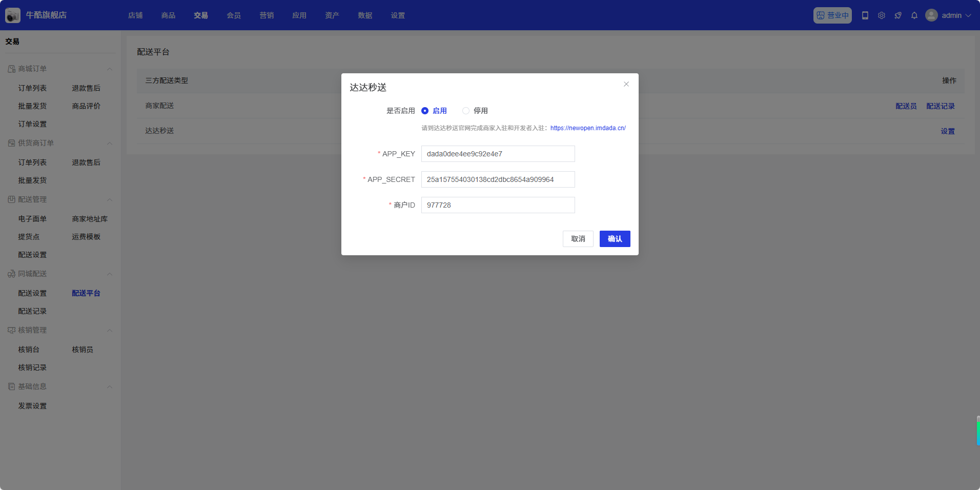Open the notification bell
This screenshot has width=980, height=490.
914,15
